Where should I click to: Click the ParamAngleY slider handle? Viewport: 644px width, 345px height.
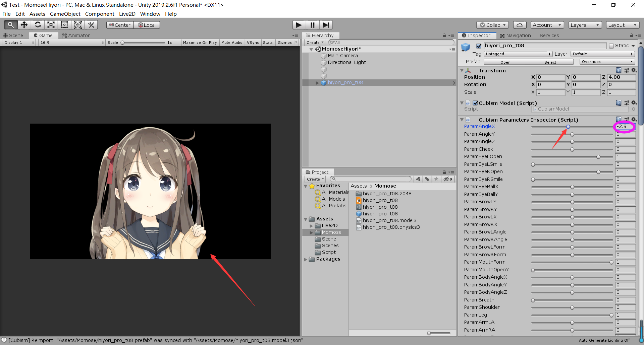(572, 134)
